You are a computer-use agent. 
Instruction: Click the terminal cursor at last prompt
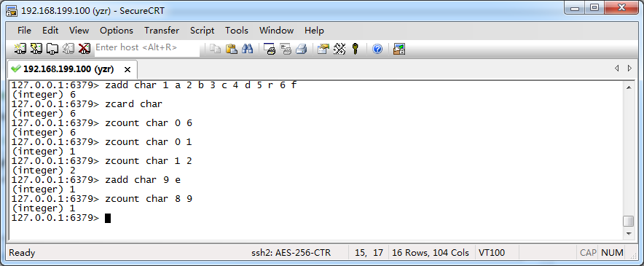point(108,218)
